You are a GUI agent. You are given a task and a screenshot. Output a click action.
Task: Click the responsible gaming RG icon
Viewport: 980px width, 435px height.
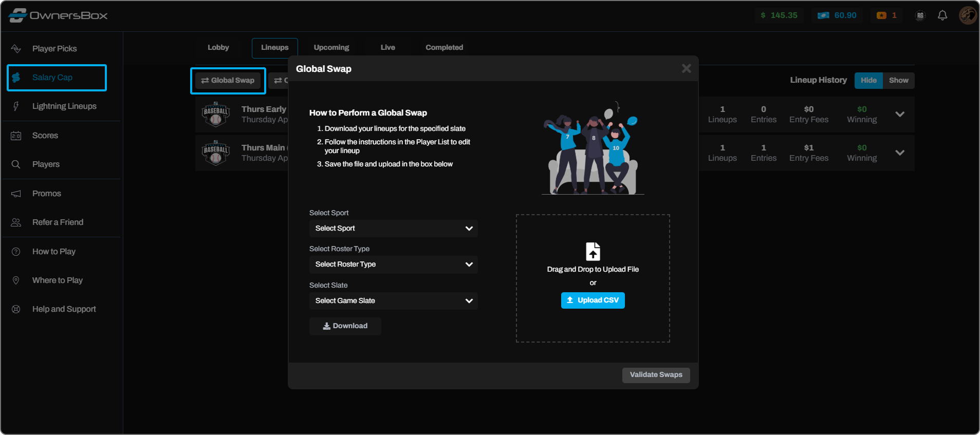click(x=920, y=15)
